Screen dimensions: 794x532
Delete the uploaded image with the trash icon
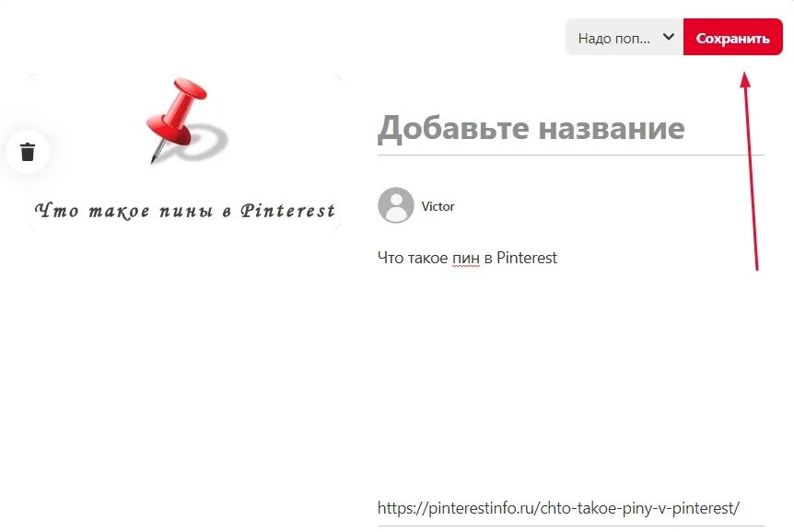click(x=28, y=152)
